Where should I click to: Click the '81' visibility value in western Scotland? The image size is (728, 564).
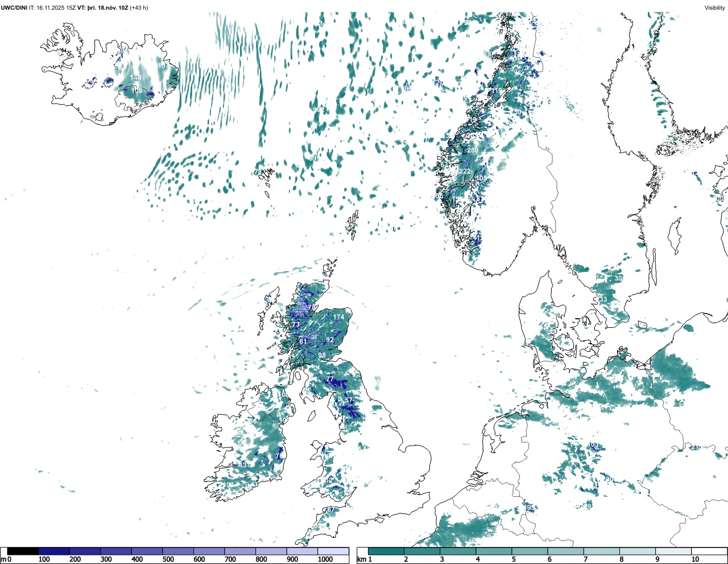[304, 341]
